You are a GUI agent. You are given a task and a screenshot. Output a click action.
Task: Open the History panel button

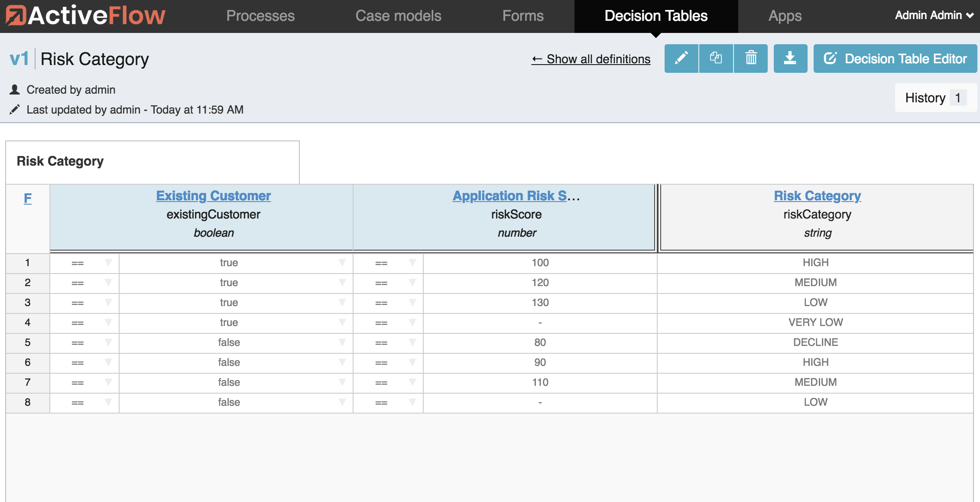pyautogui.click(x=935, y=98)
